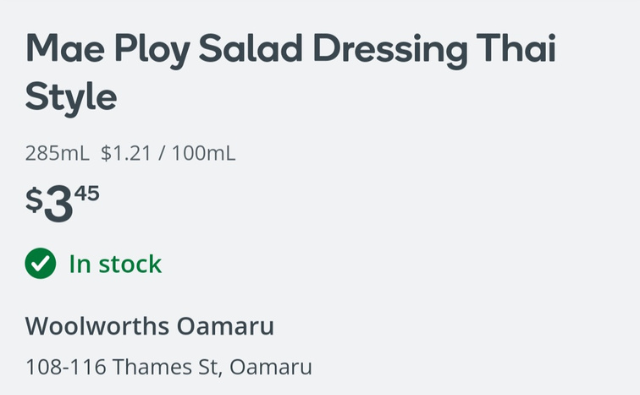Click the superscript "45" cents
Viewport: 640px width, 395px height.
pos(87,193)
